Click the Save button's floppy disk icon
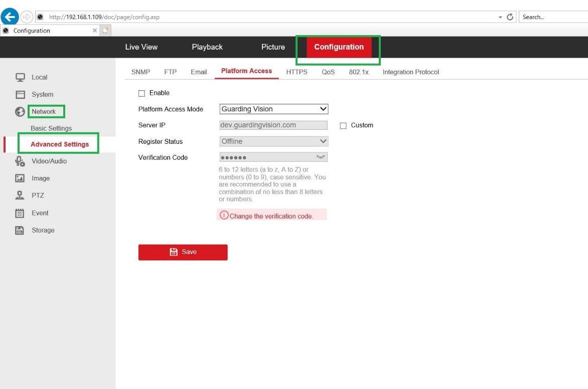This screenshot has width=588, height=389. (x=173, y=252)
